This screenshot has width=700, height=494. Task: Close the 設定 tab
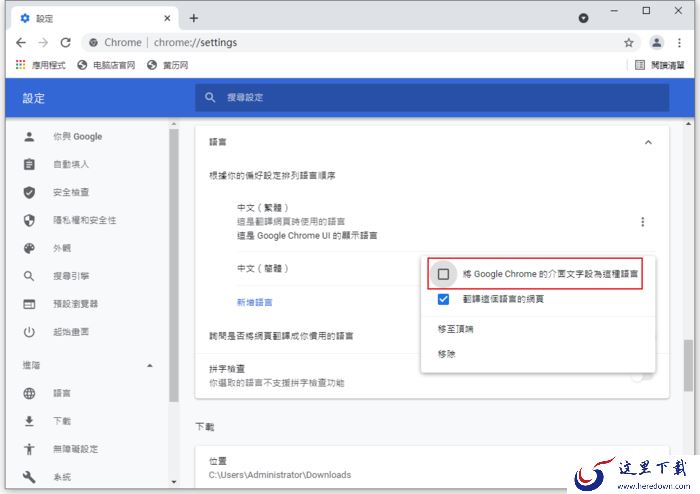167,18
